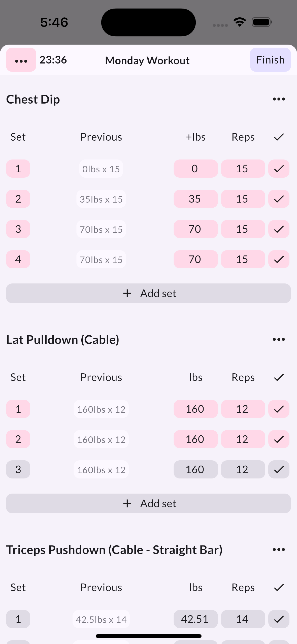Open the Chest Dip overflow menu

click(x=278, y=99)
